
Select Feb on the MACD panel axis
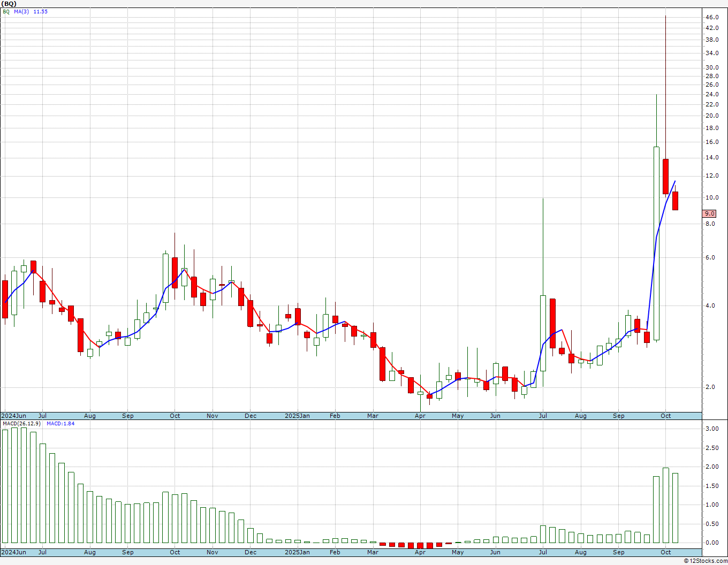point(335,552)
